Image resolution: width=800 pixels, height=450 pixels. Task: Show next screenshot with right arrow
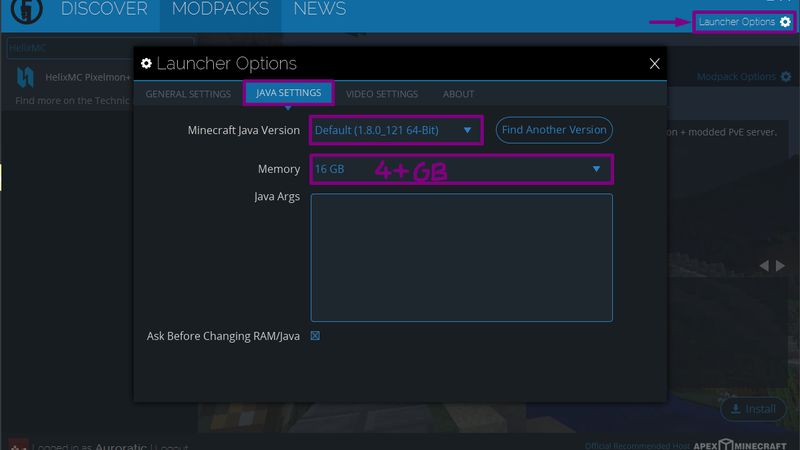click(x=781, y=266)
